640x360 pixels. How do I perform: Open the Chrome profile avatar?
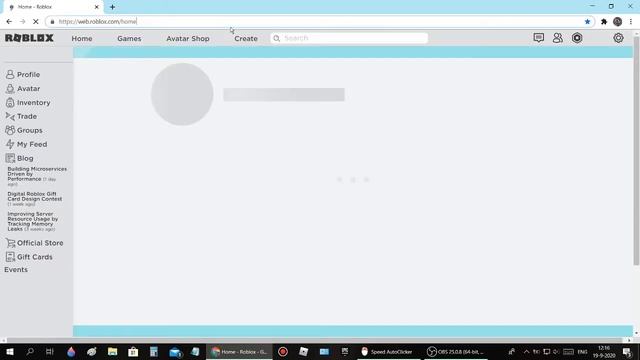click(x=618, y=22)
